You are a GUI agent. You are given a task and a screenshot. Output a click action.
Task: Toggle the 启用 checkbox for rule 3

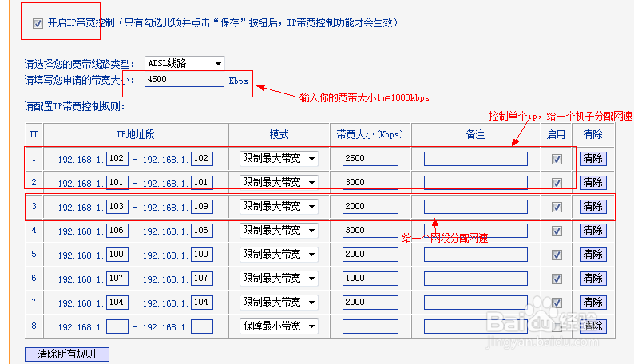557,207
